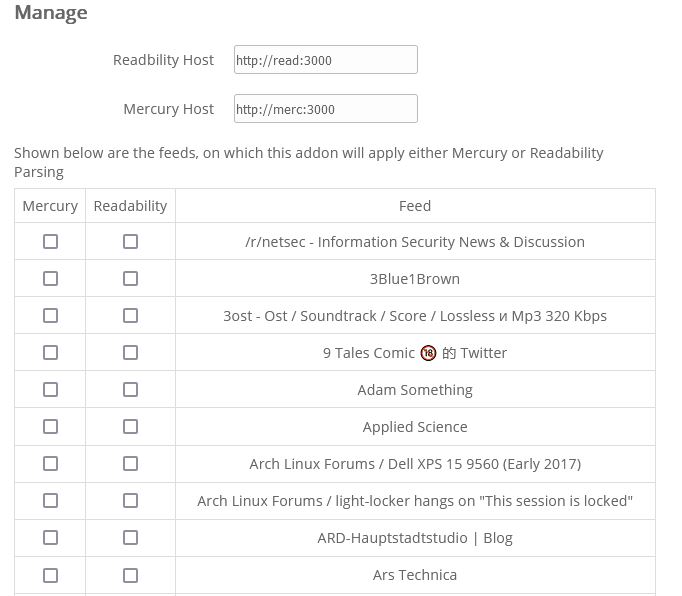The width and height of the screenshot is (682, 596).
Task: Enable Mercury for 9 Tales Comic Twitter
Action: [51, 353]
